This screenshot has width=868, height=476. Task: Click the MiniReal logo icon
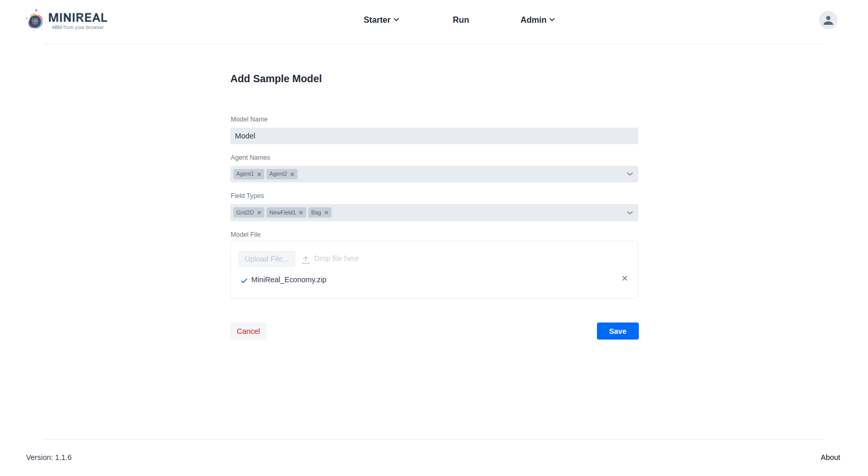pyautogui.click(x=35, y=20)
